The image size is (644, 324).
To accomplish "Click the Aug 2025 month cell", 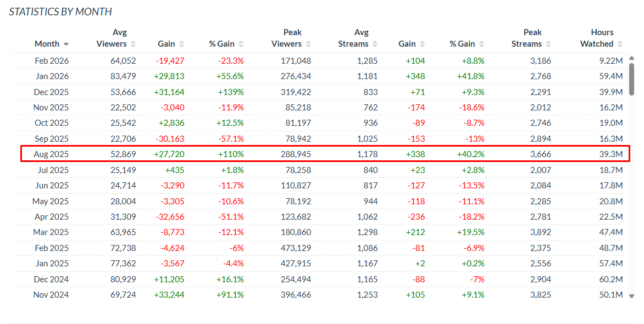I will pyautogui.click(x=51, y=154).
